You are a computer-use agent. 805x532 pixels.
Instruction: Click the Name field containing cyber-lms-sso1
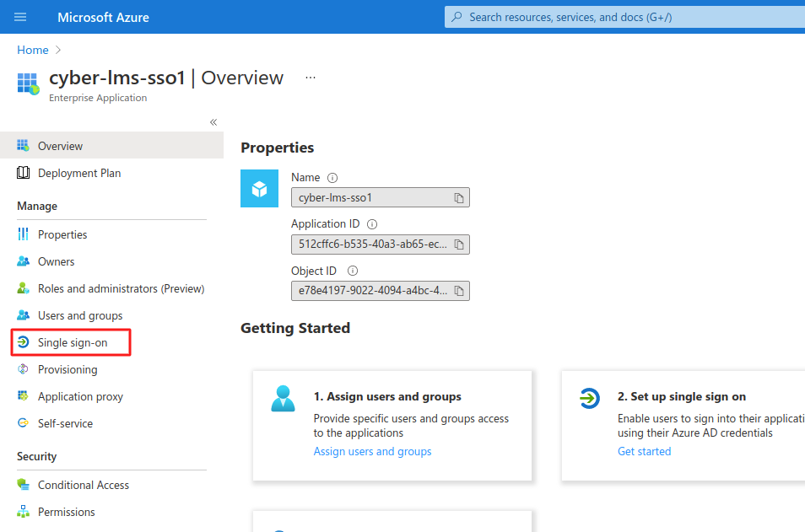(381, 197)
